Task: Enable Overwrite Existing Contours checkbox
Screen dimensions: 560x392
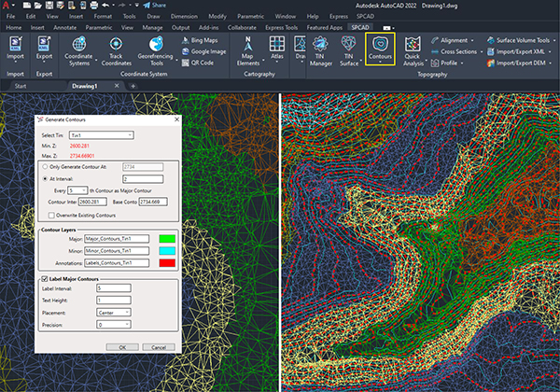Action: (50, 214)
